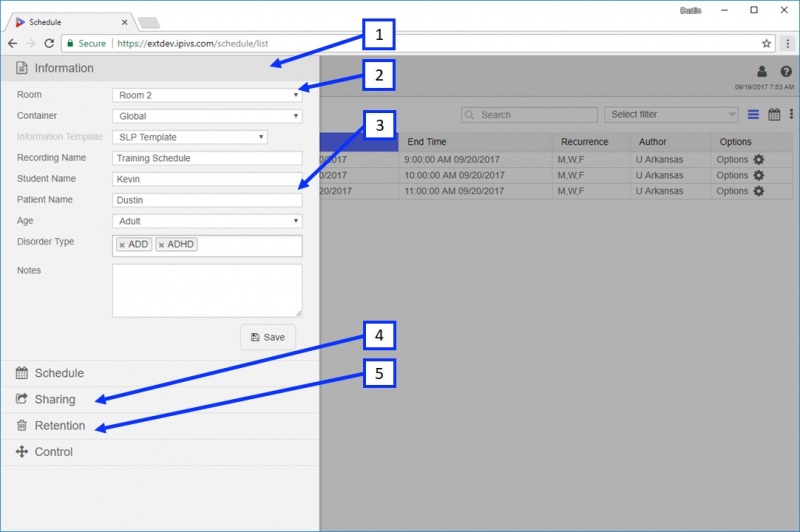Remove the ADD disorder tag
800x532 pixels.
(x=122, y=245)
